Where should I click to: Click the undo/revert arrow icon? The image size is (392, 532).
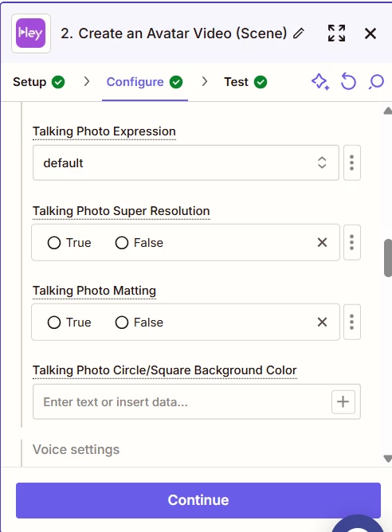(348, 82)
